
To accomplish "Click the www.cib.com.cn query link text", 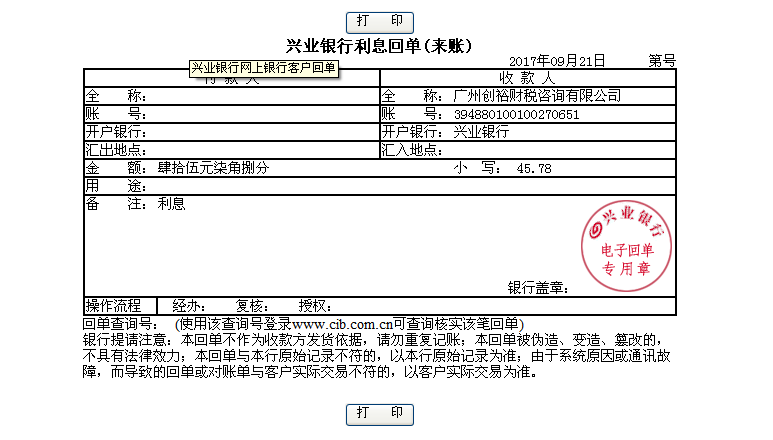I will 342,324.
